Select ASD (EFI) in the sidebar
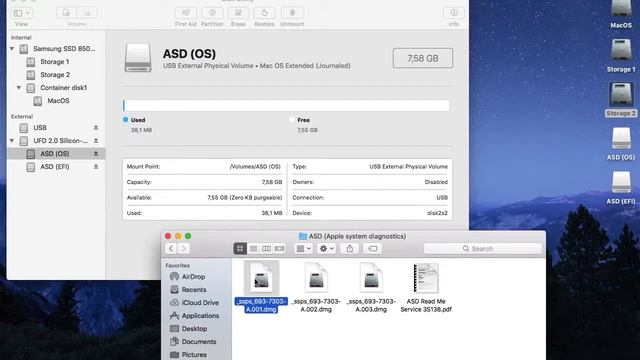 coord(55,167)
